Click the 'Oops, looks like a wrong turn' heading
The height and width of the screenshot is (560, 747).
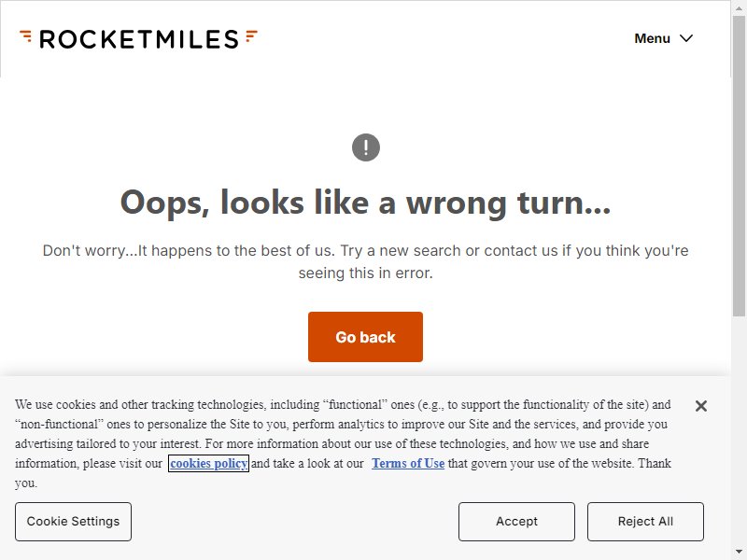365,203
